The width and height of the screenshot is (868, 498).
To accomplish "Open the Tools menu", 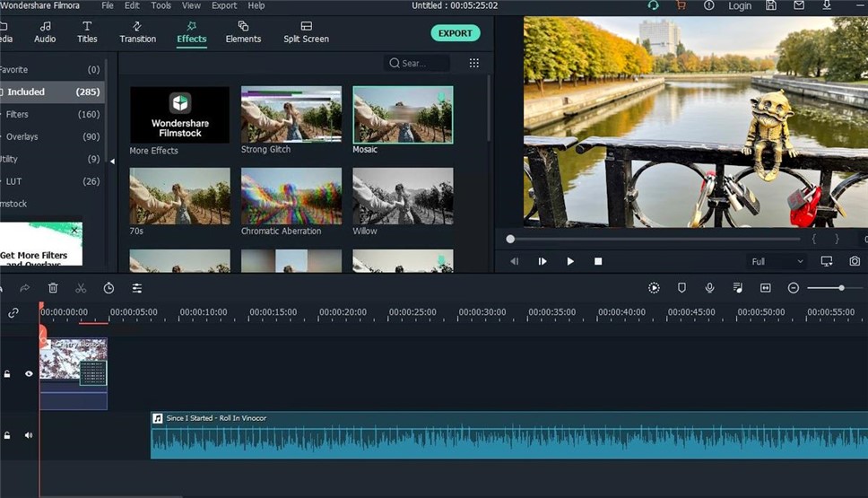I will (x=161, y=5).
